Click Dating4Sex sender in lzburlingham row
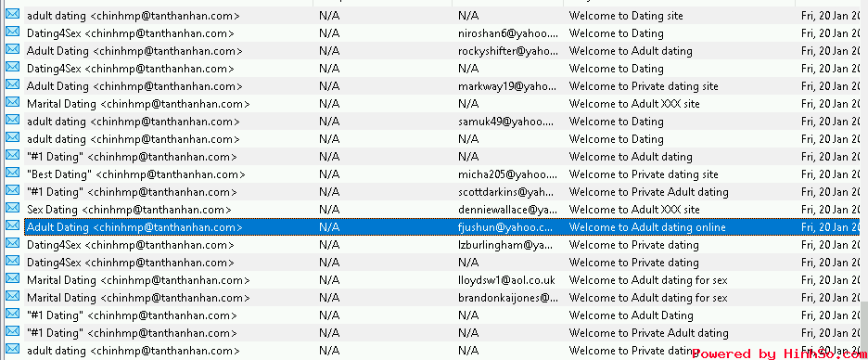This screenshot has height=360, width=868. (131, 245)
